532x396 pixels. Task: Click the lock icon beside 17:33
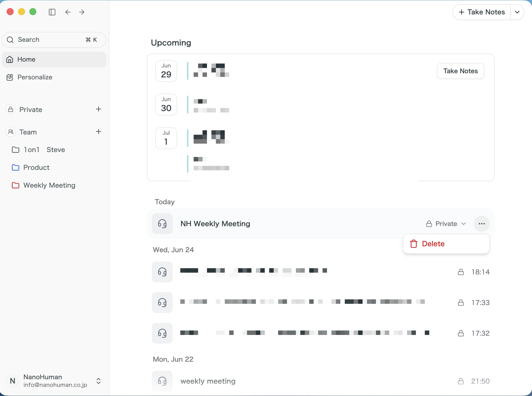pos(461,303)
